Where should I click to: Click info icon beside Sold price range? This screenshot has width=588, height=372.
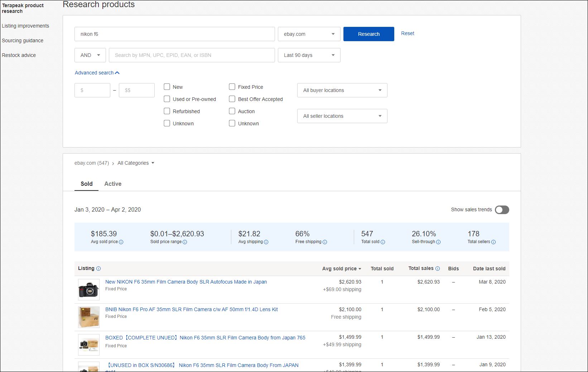click(x=185, y=242)
